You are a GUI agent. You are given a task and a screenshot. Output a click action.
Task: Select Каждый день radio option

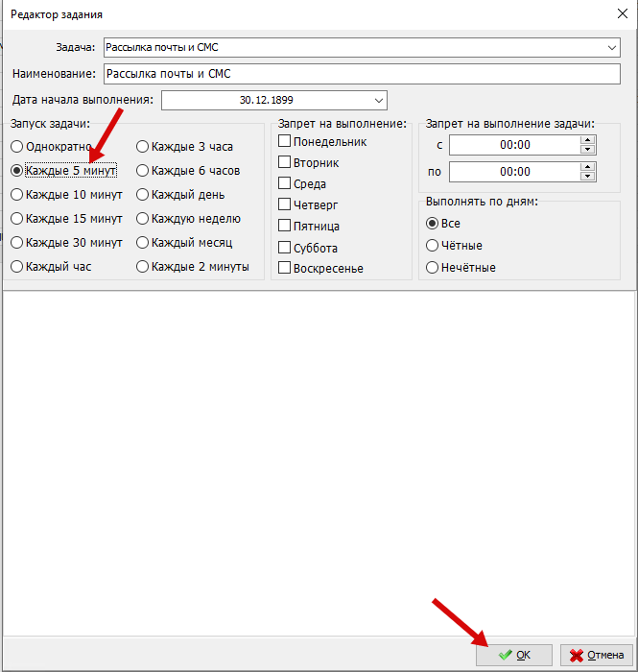(x=142, y=194)
